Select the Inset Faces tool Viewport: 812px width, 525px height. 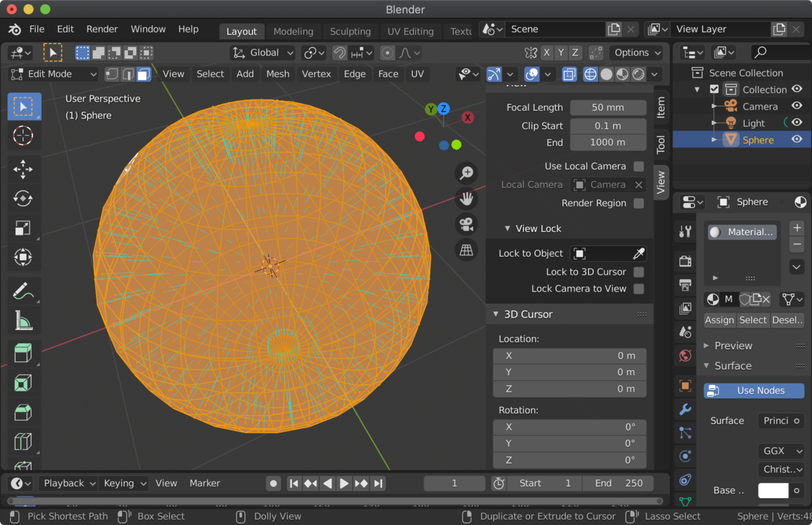click(x=24, y=383)
